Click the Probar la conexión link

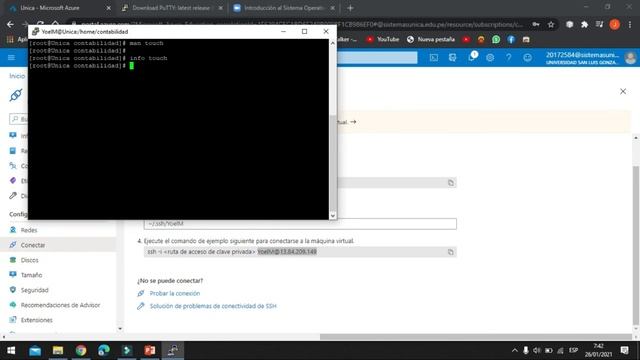point(175,293)
